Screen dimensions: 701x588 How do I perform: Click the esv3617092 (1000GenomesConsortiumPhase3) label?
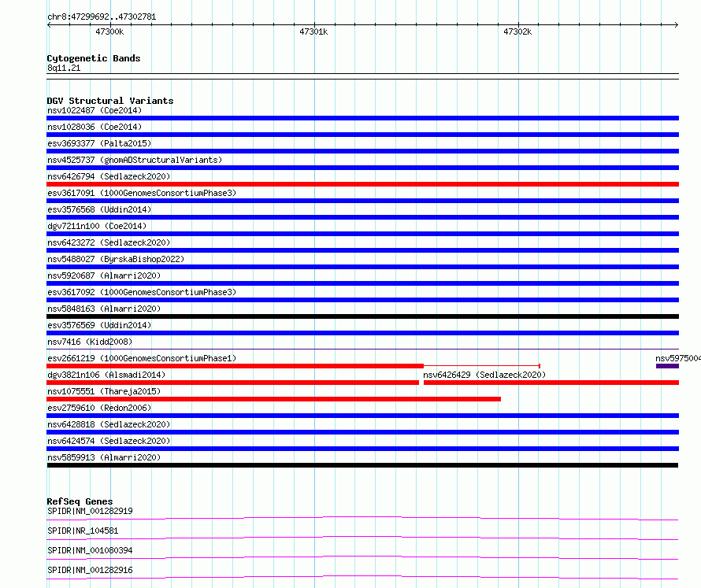[x=142, y=292]
